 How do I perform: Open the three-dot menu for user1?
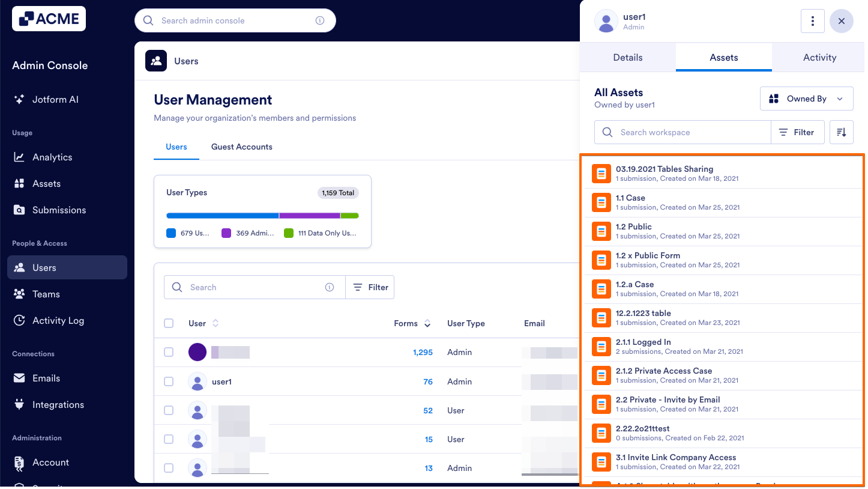(x=813, y=20)
